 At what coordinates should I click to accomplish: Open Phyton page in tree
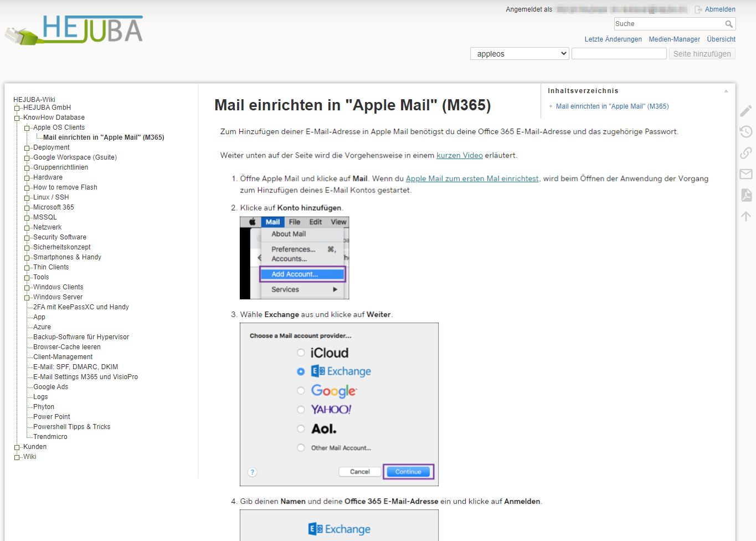tap(44, 407)
